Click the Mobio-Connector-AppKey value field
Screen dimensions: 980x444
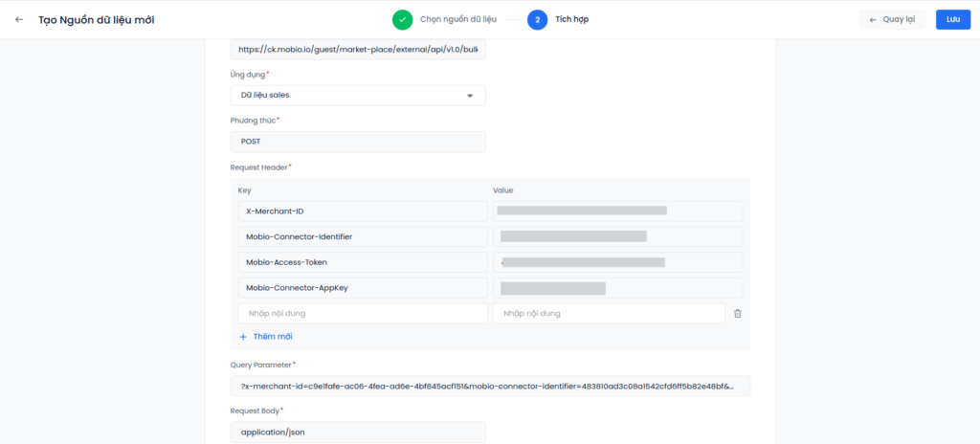point(617,288)
